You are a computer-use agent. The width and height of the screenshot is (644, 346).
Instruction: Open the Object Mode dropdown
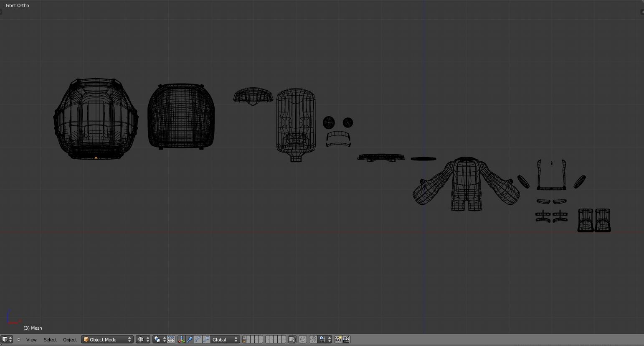click(107, 339)
